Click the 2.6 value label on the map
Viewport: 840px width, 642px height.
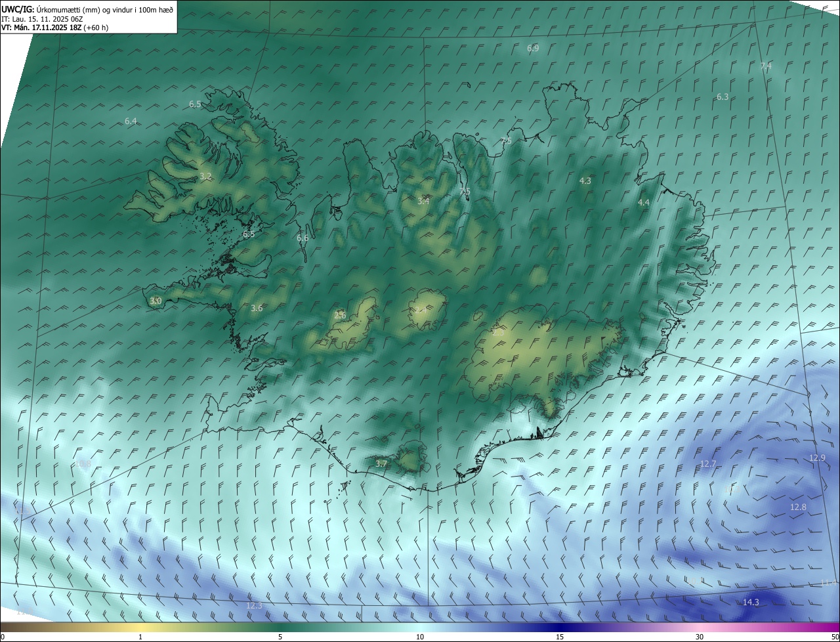[340, 315]
